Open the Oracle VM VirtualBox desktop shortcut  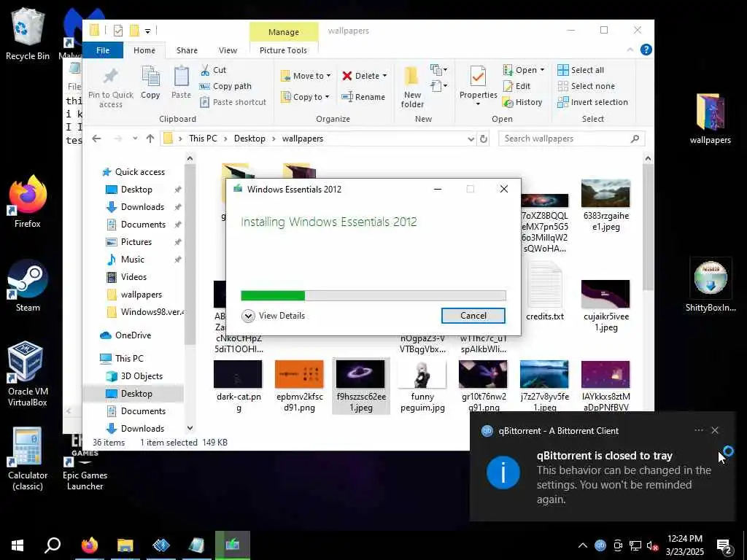tap(27, 374)
